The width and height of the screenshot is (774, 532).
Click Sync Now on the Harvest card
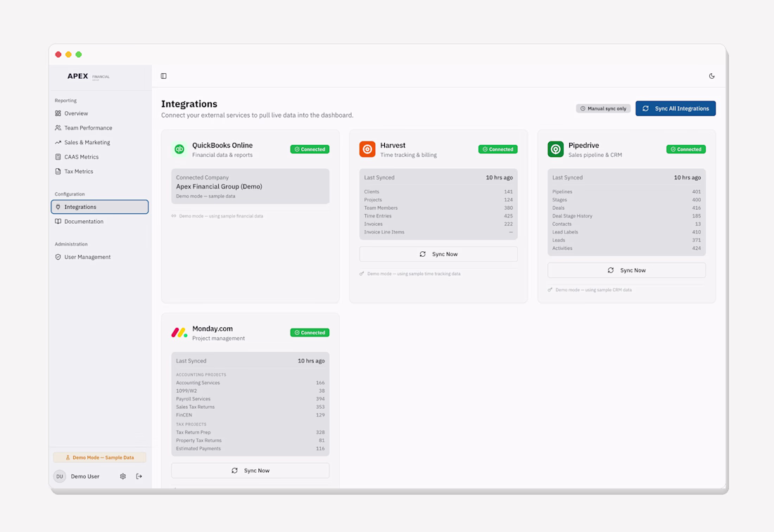click(438, 254)
